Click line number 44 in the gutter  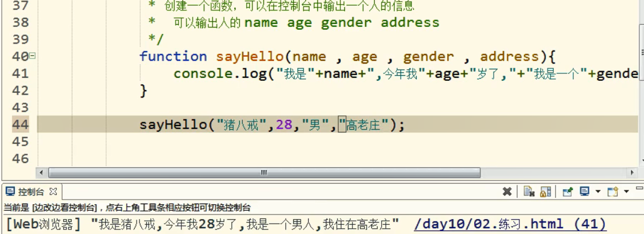(x=20, y=124)
